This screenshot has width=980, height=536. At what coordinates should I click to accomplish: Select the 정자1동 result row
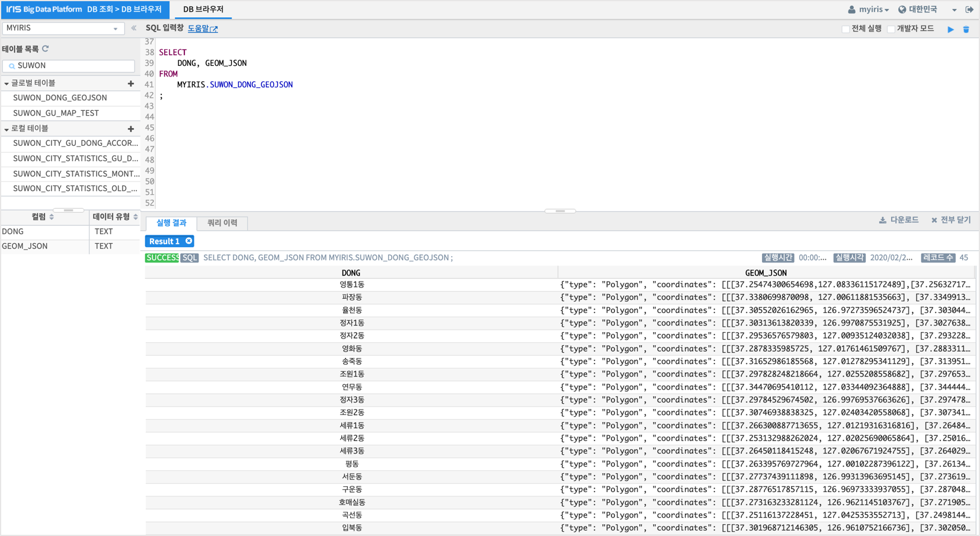point(560,323)
